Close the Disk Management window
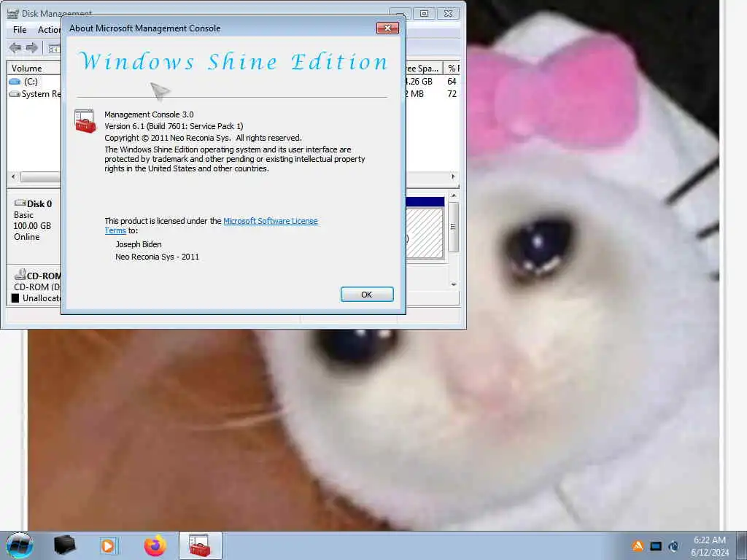 pyautogui.click(x=449, y=13)
